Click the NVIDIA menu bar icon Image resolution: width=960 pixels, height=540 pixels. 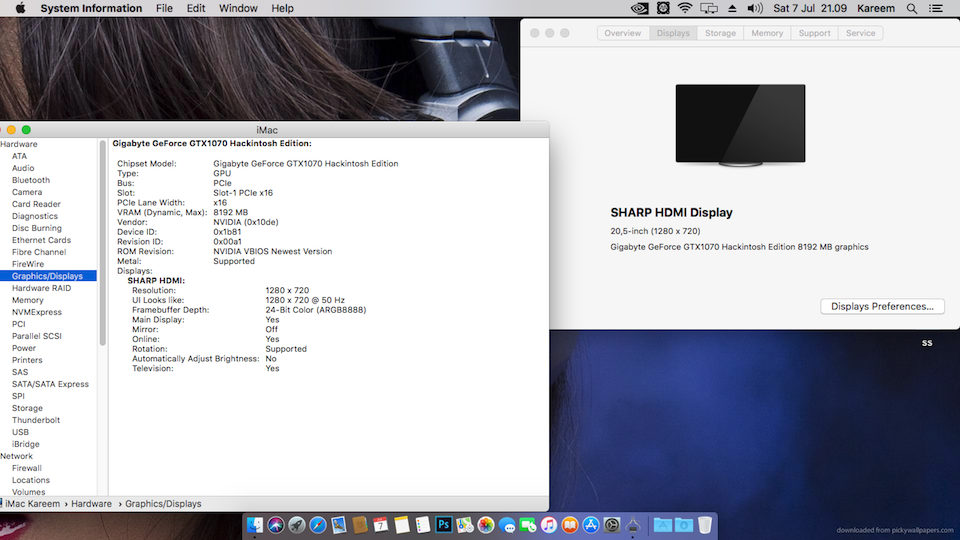640,8
